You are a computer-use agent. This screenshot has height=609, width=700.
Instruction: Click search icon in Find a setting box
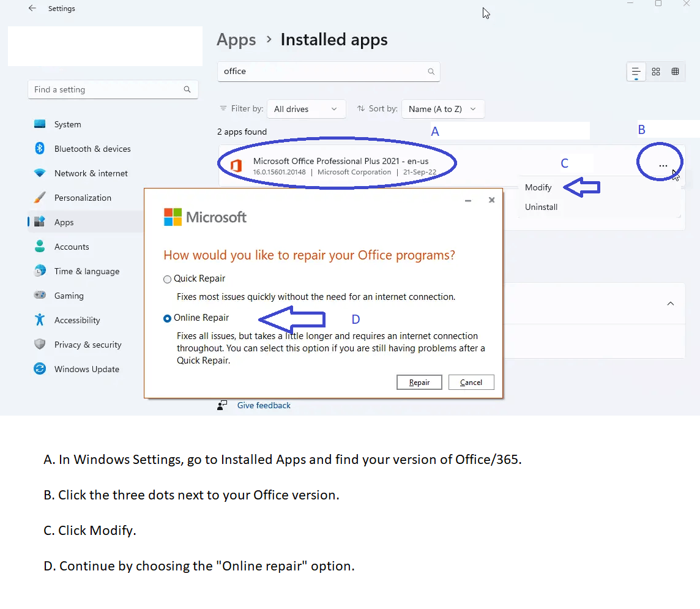(187, 89)
